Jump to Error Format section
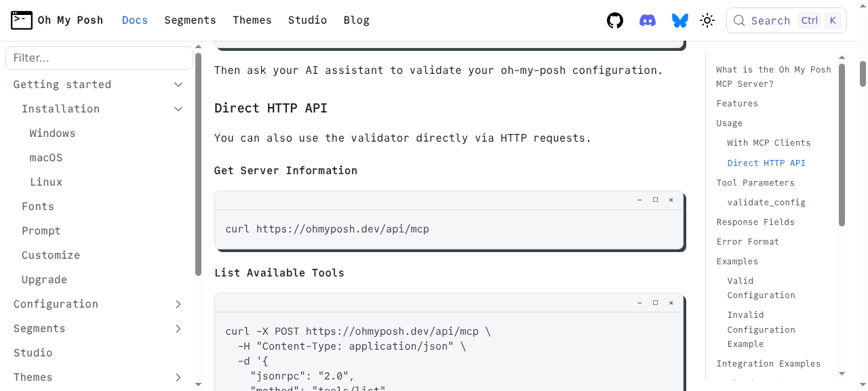Image resolution: width=868 pixels, height=391 pixels. 748,242
